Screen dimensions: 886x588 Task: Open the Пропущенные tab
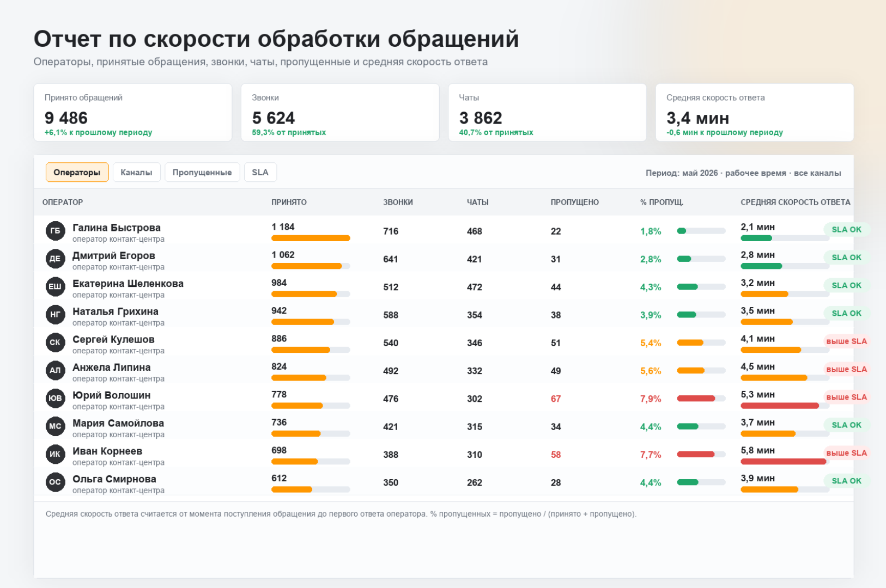point(202,172)
